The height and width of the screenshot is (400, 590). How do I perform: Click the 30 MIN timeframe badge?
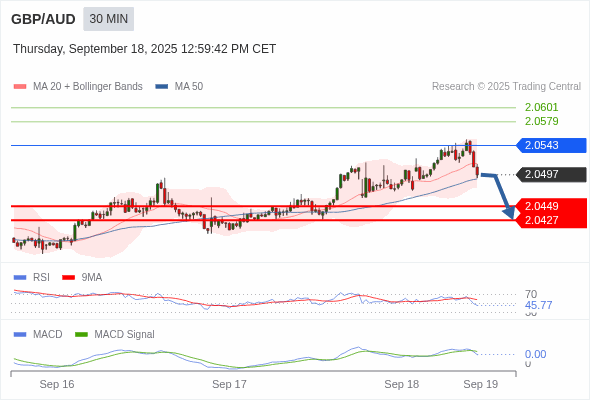(x=108, y=19)
